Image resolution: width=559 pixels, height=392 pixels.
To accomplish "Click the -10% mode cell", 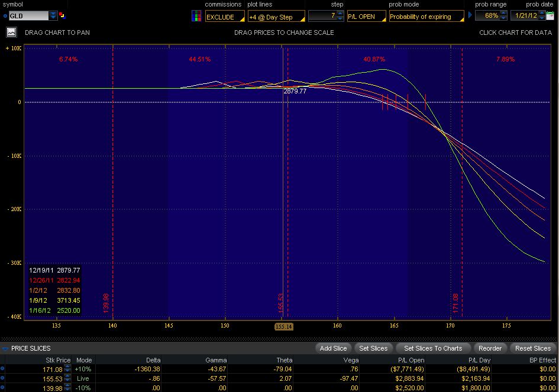I will click(83, 388).
